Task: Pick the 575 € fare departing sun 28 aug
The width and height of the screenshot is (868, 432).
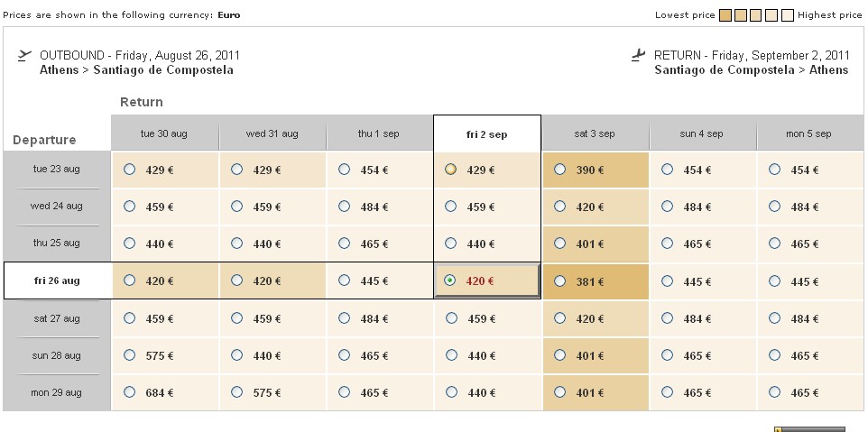Action: [129, 355]
